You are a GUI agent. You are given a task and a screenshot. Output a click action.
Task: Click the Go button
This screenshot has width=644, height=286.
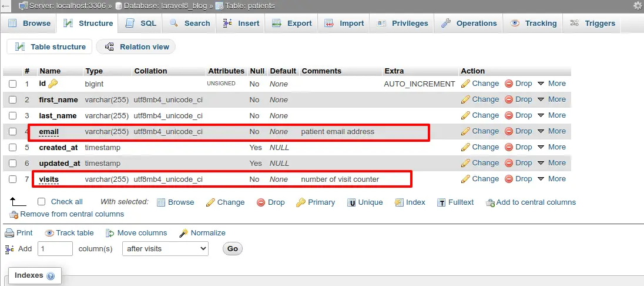[x=233, y=248]
